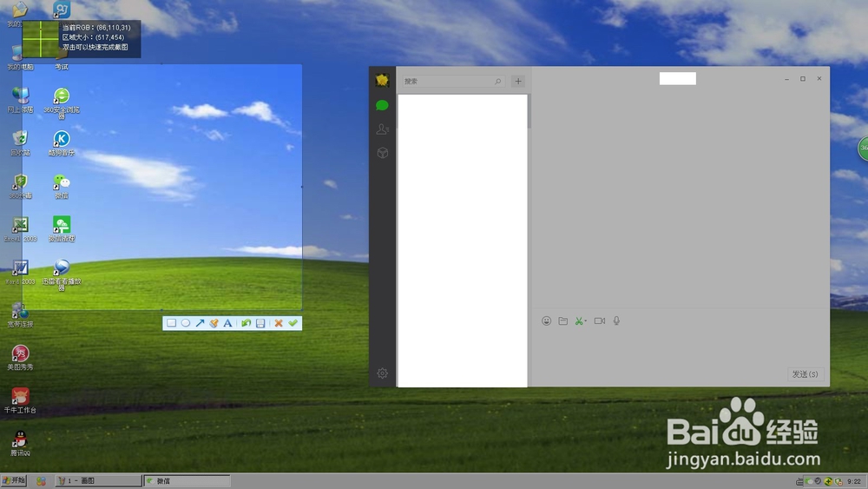Click the send file folder icon
This screenshot has width=868, height=489.
point(563,320)
